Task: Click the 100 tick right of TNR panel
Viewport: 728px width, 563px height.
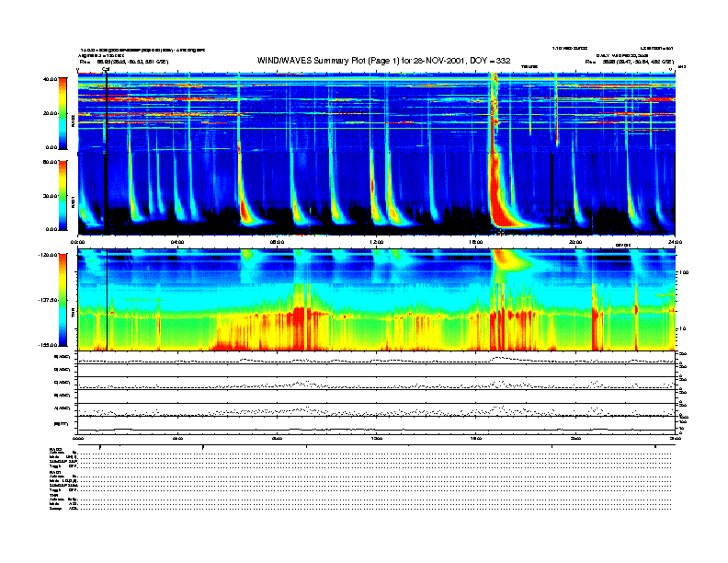Action: pyautogui.click(x=684, y=272)
